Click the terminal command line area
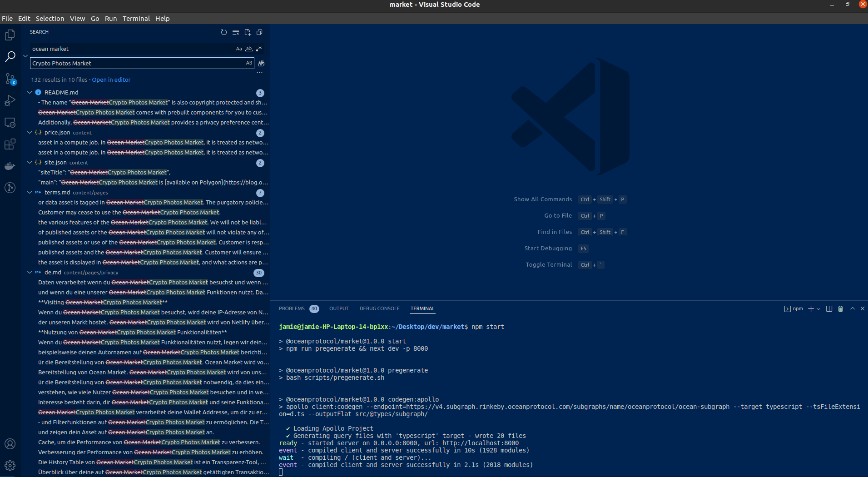Screen dimensions: 868x477 [569, 395]
